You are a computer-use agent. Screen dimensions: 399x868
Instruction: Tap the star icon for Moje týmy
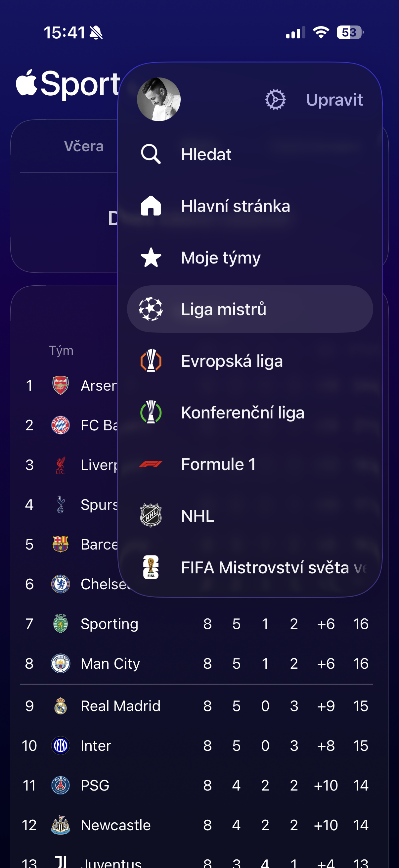pos(151,258)
